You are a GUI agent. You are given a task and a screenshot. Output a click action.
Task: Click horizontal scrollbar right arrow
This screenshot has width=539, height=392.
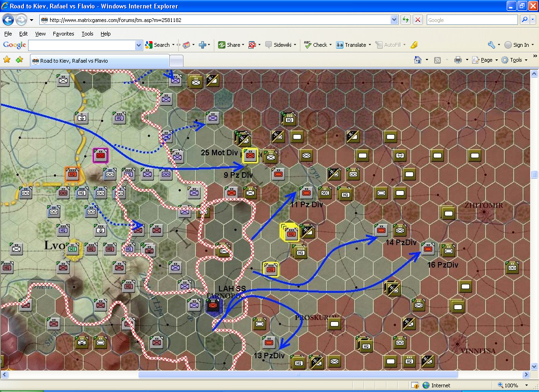[x=526, y=375]
